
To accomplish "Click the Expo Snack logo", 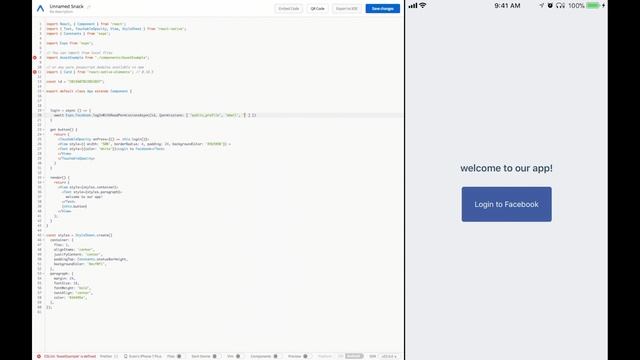I will tap(40, 8).
